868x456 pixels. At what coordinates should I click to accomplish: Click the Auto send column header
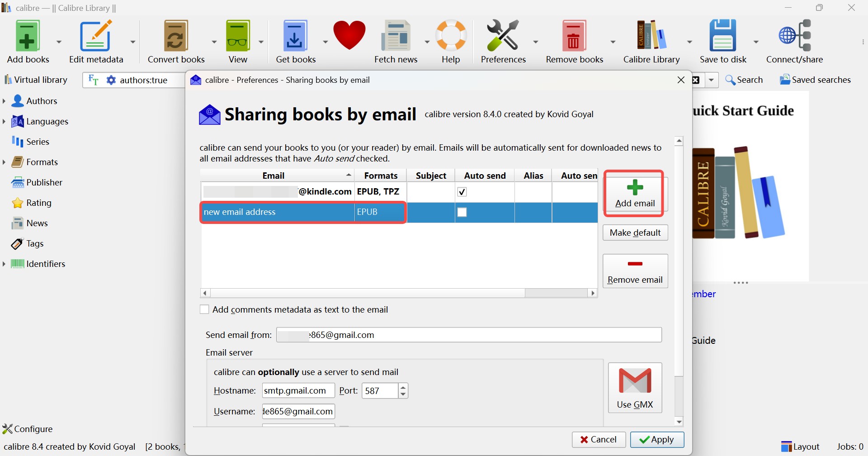click(485, 176)
